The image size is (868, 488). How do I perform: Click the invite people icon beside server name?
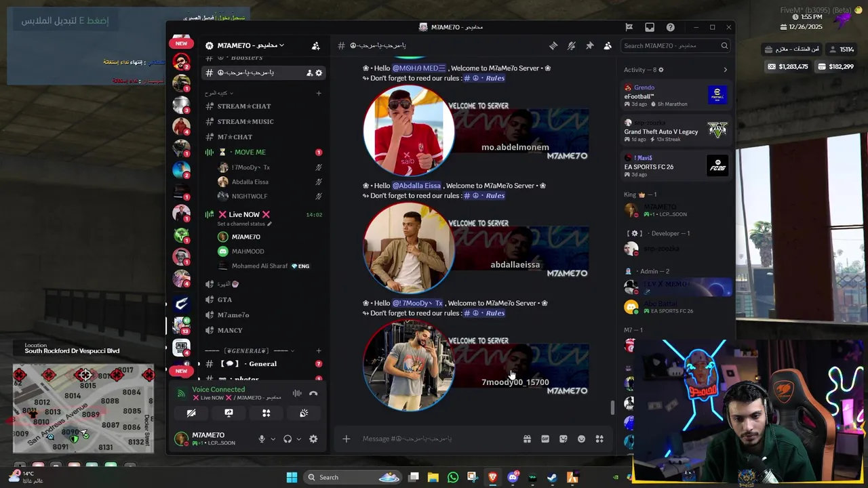(x=315, y=45)
